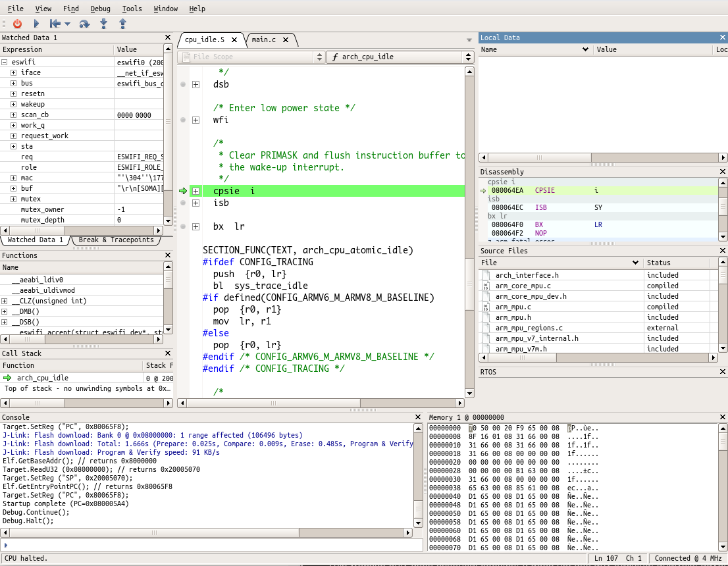The width and height of the screenshot is (728, 566).
Task: Switch to the Break & Tracepoints tab
Action: click(x=116, y=240)
